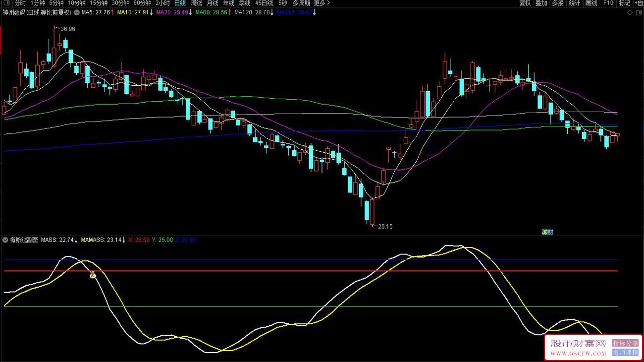Image resolution: width=644 pixels, height=362 pixels.
Task: Select the 分时 intraday chart tab
Action: click(20, 3)
